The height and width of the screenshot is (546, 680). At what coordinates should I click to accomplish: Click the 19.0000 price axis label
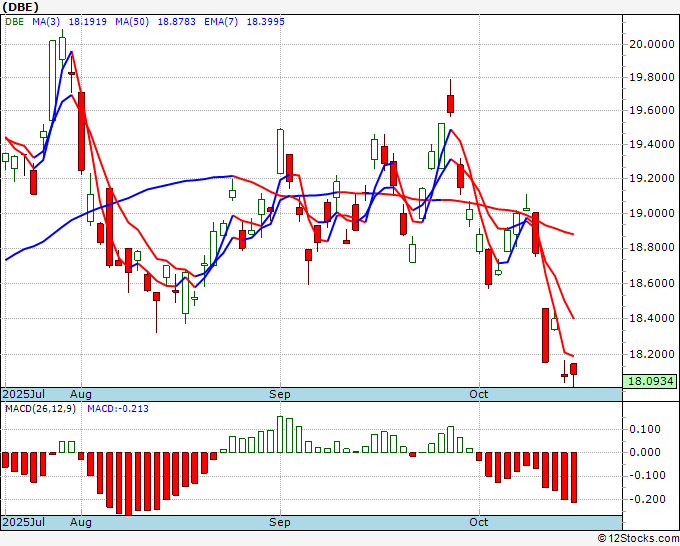tap(652, 213)
